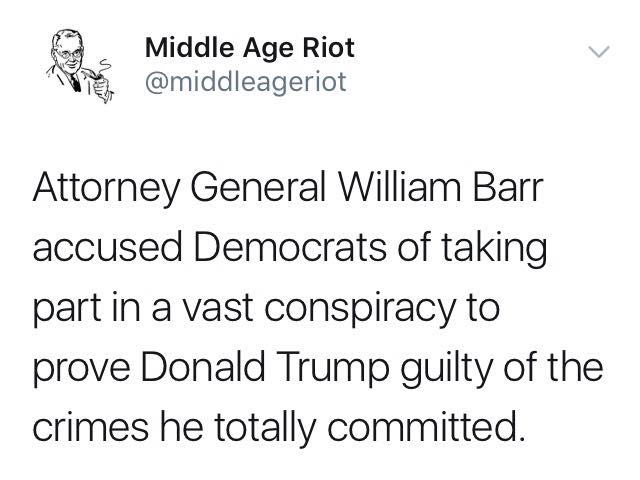The height and width of the screenshot is (480, 640).
Task: Expand the tweet options chevron
Action: point(599,52)
